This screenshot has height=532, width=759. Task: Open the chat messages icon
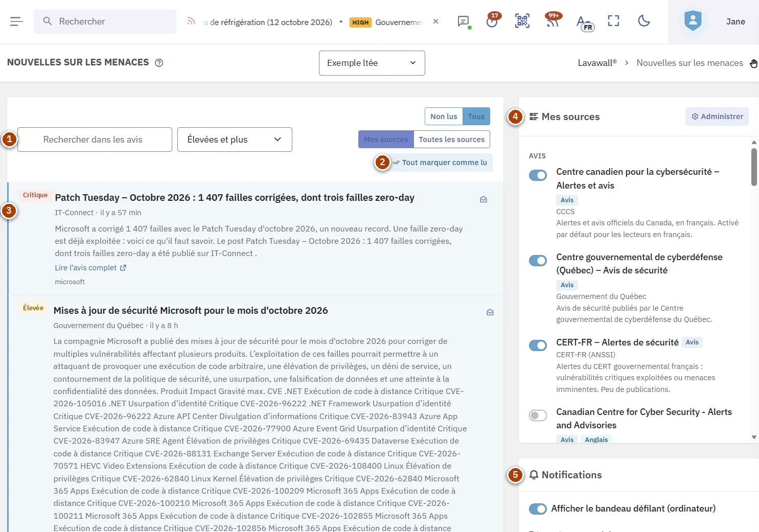coord(464,21)
